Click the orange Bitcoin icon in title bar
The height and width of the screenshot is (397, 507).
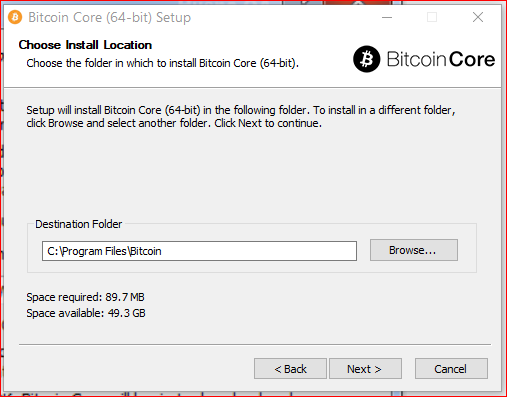(x=15, y=17)
